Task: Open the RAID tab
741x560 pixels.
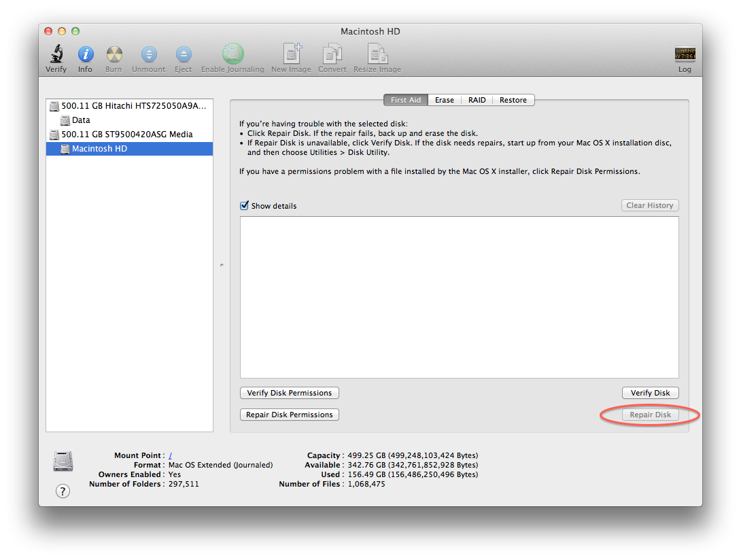Action: tap(477, 100)
